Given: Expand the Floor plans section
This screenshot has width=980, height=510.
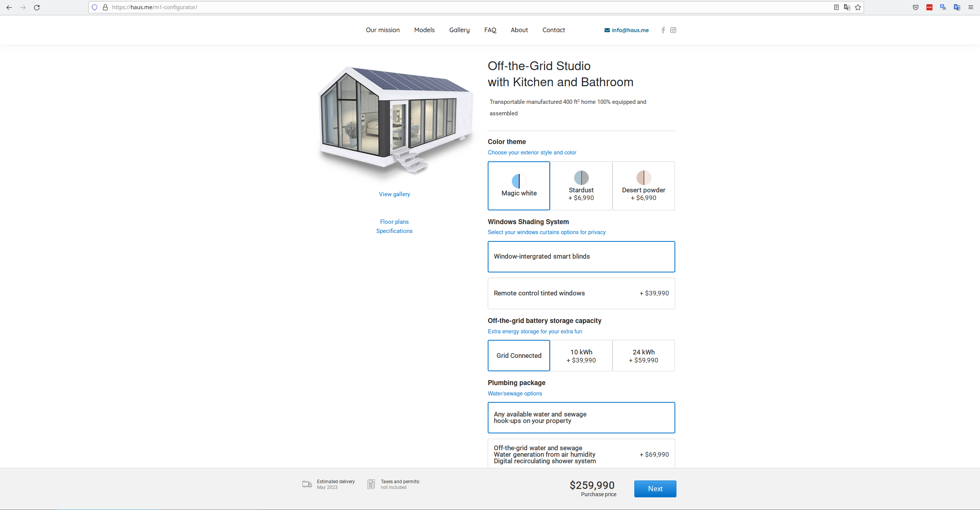Looking at the screenshot, I should pyautogui.click(x=394, y=221).
